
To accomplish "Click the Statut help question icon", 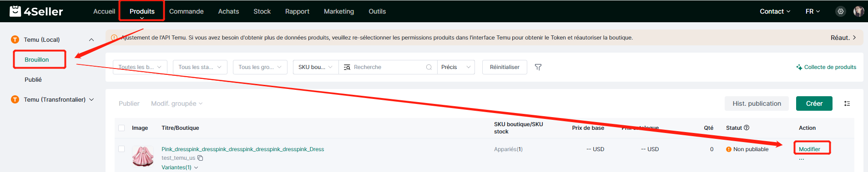I will point(747,128).
